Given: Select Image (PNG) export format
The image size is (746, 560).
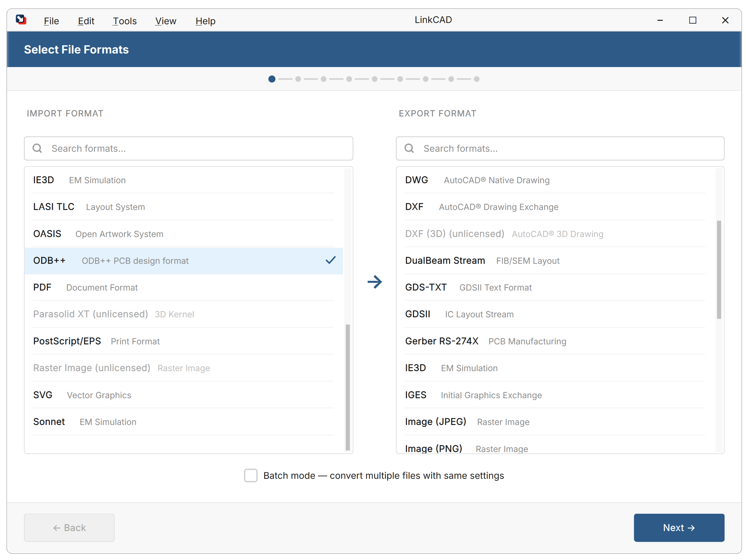Looking at the screenshot, I should (555, 445).
